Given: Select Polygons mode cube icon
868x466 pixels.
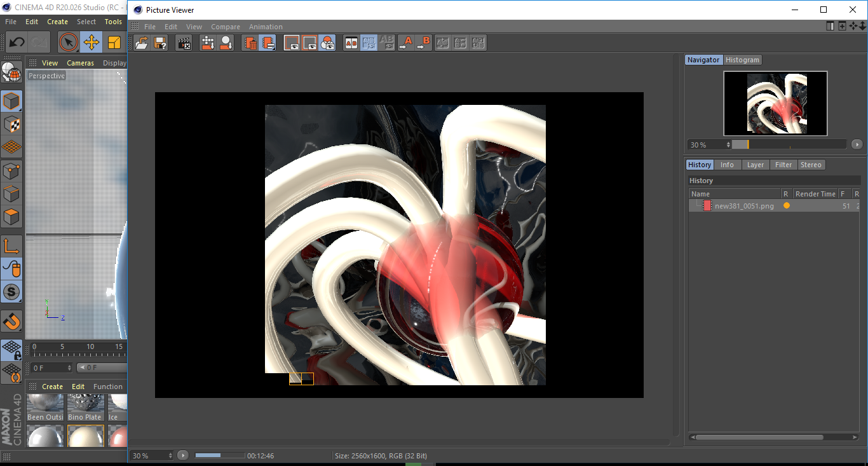Looking at the screenshot, I should click(x=11, y=217).
